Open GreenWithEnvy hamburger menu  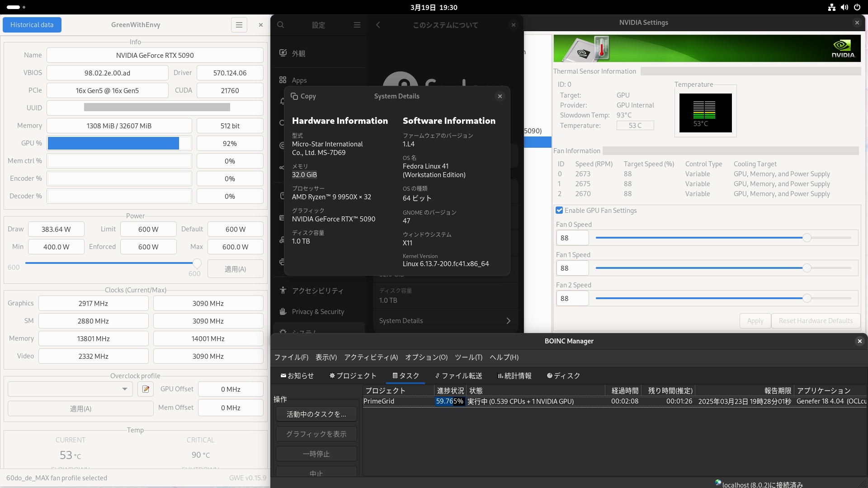tap(239, 25)
